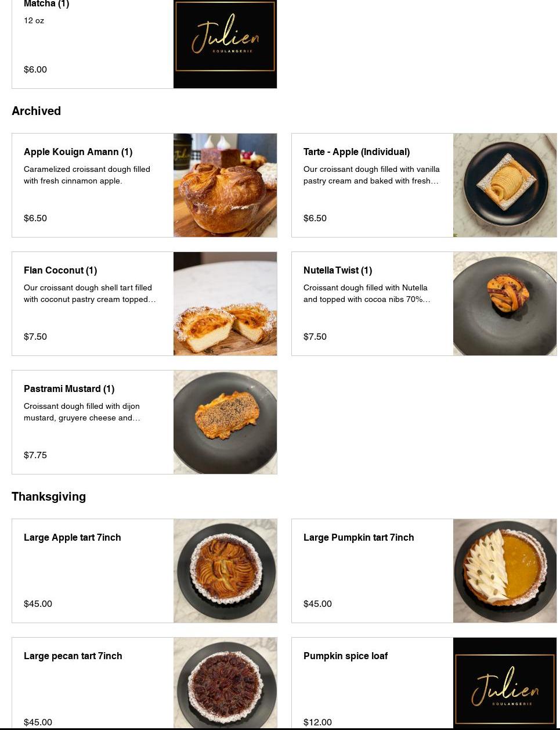The height and width of the screenshot is (730, 560).
Task: Open the Tarte - Apple (Individual) title
Action: pos(356,152)
